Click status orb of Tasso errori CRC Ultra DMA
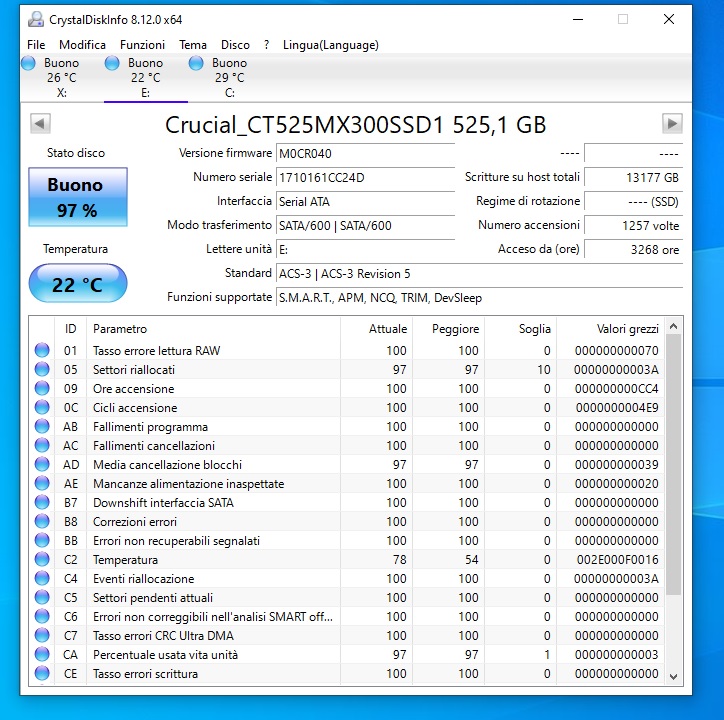Image resolution: width=724 pixels, height=720 pixels. coord(42,635)
